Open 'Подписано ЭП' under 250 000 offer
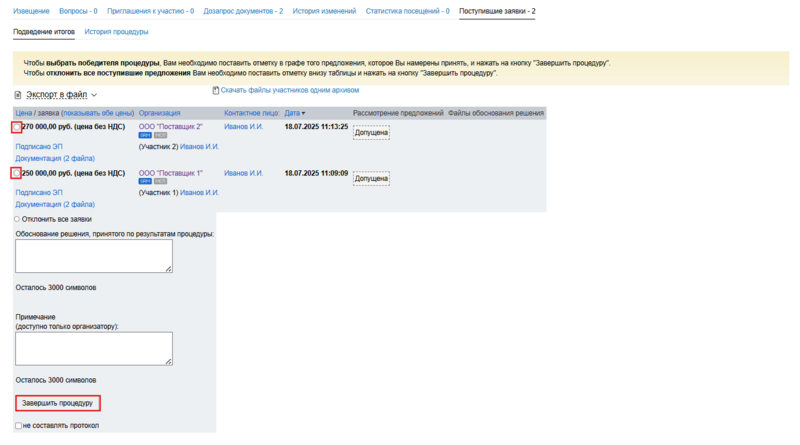This screenshot has width=800, height=445. 39,192
